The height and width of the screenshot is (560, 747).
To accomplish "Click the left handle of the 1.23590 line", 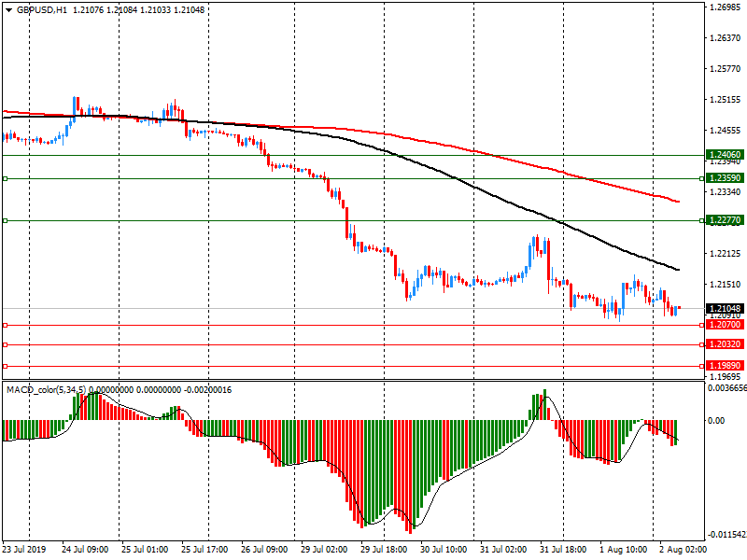I will tap(6, 178).
